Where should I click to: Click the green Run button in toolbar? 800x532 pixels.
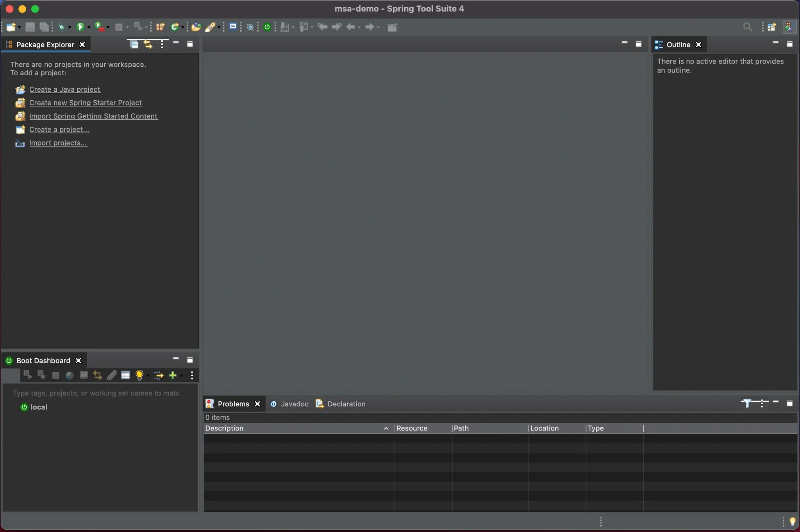80,27
